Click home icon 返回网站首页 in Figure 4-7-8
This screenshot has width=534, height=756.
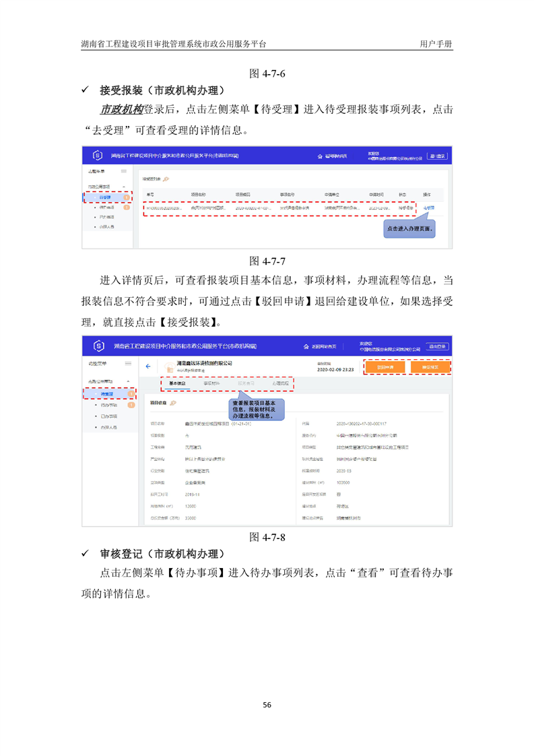(x=306, y=346)
